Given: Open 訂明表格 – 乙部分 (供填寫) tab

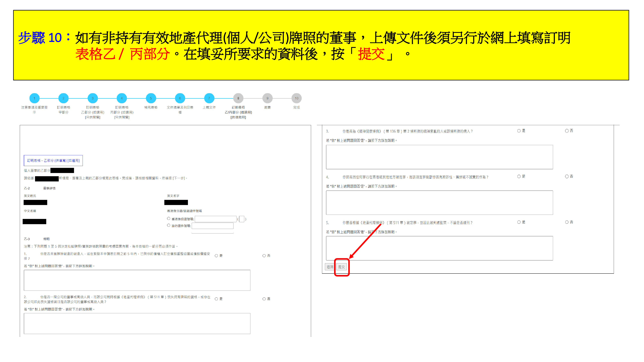Looking at the screenshot, I should (x=53, y=161).
